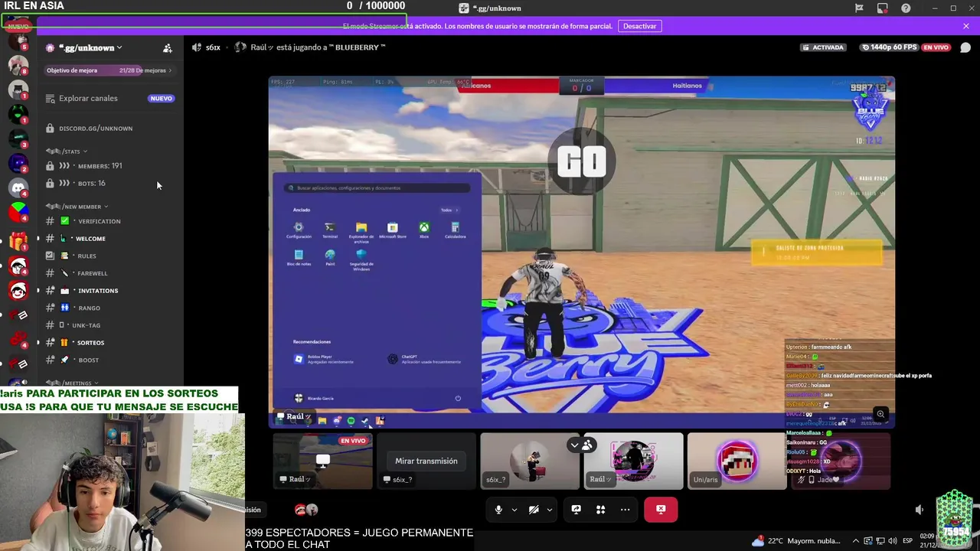Screen dimensions: 980x551
Task: Select green cat-ears server icon
Action: click(18, 114)
